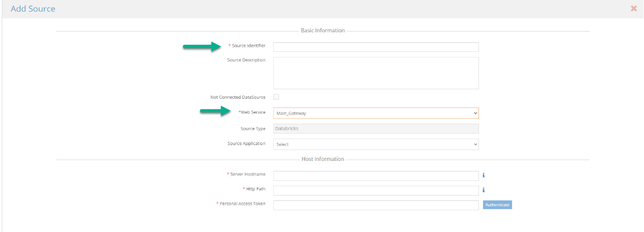Viewport: 644px width, 232px height.
Task: Open info icon beside Server Hostname
Action: click(x=484, y=176)
